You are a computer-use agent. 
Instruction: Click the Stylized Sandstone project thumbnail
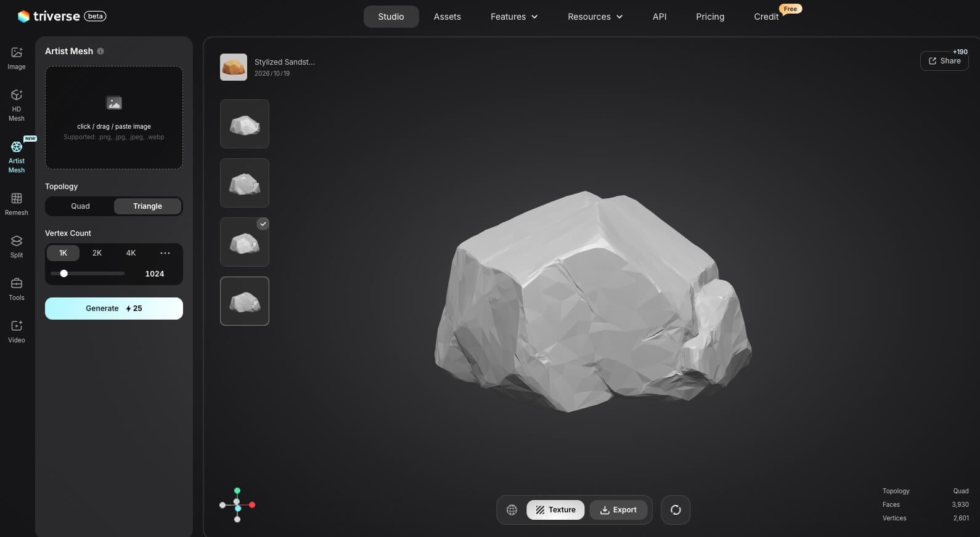pos(234,67)
